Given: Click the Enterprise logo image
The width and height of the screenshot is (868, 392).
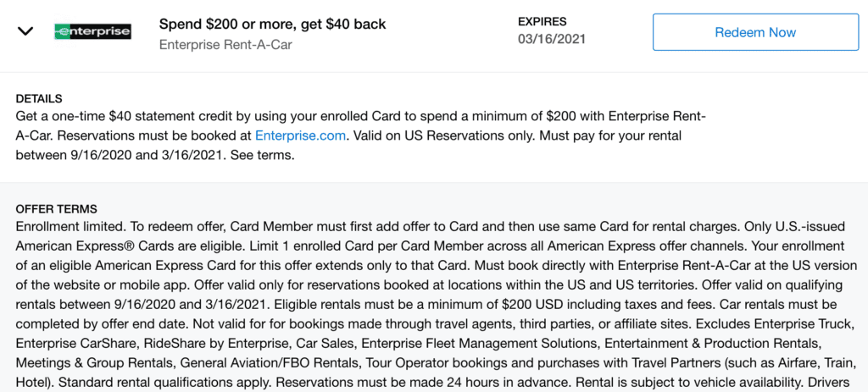Looking at the screenshot, I should pyautogui.click(x=92, y=31).
